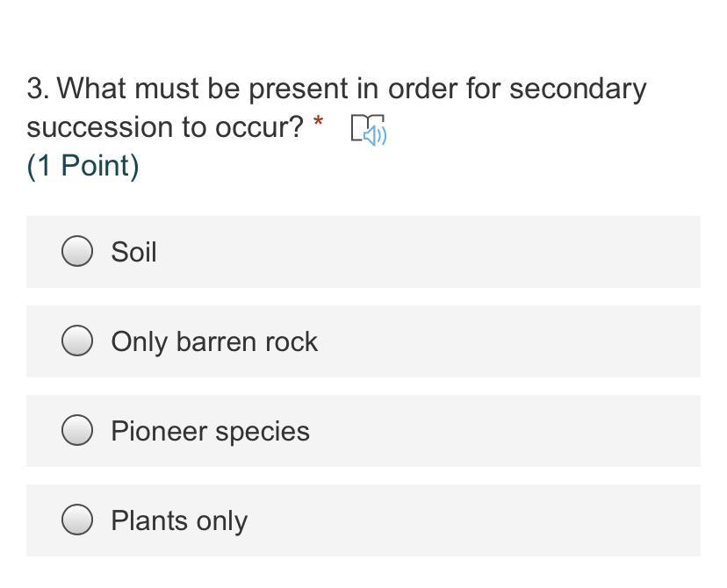Viewport: 727px width, 588px height.
Task: Click the "Only barren rock" label text
Action: click(214, 341)
